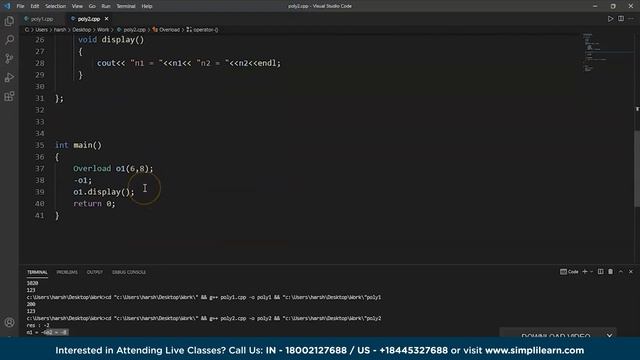Place cursor on 'void display()' line
640x360 pixels.
[x=111, y=40]
